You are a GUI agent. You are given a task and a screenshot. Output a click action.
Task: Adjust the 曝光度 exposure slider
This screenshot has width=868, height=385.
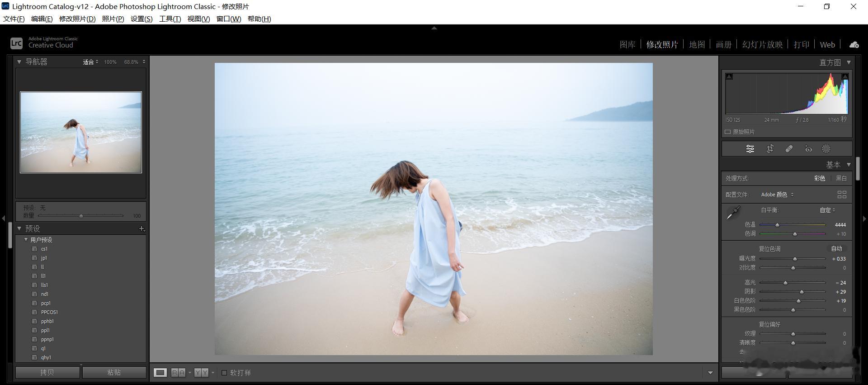click(795, 259)
